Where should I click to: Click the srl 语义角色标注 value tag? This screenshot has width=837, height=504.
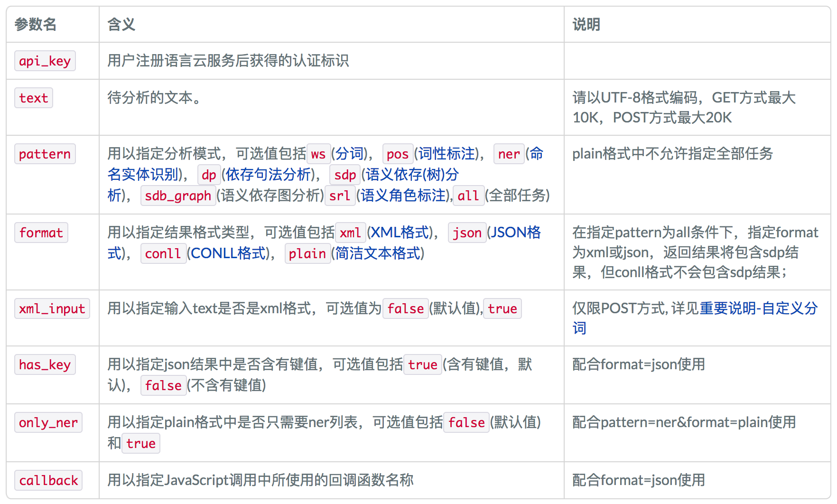pyautogui.click(x=340, y=196)
